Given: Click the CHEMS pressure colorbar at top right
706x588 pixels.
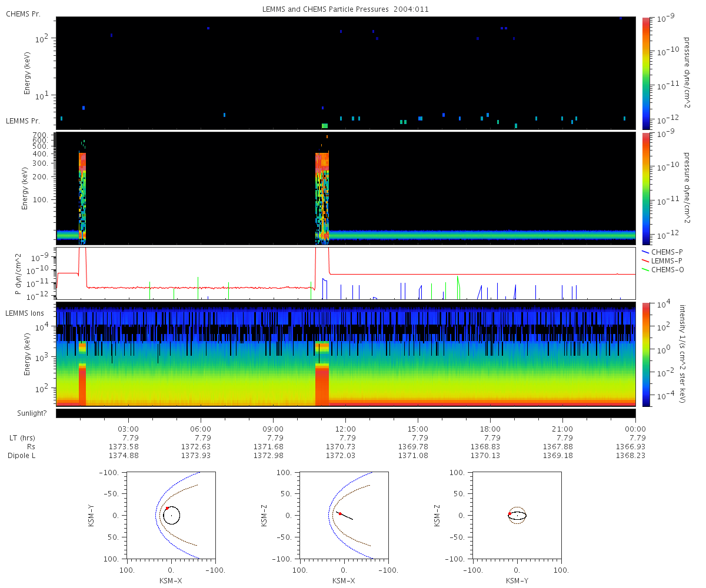Looking at the screenshot, I should click(646, 72).
